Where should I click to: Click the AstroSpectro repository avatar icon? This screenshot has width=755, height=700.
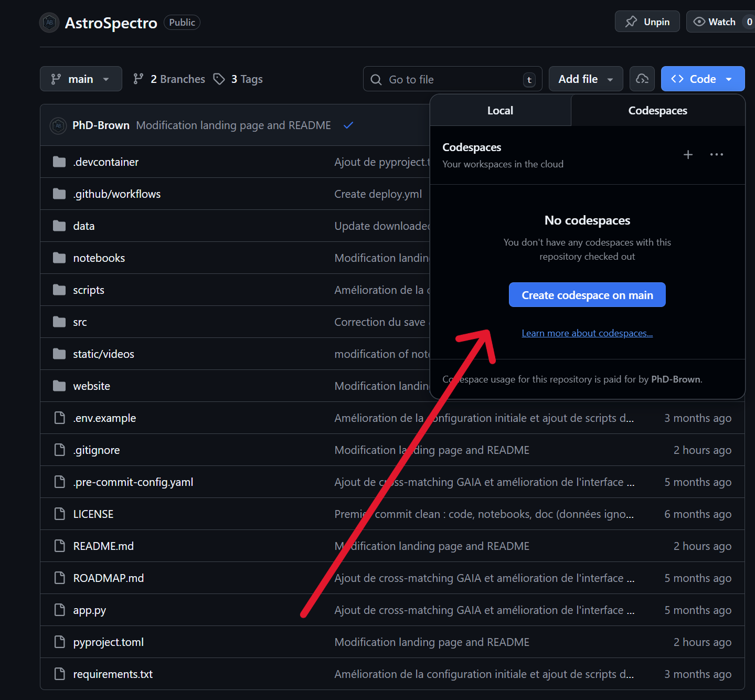click(49, 23)
